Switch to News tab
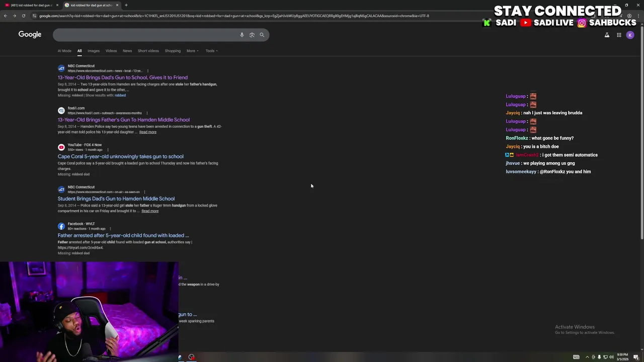 tap(127, 51)
